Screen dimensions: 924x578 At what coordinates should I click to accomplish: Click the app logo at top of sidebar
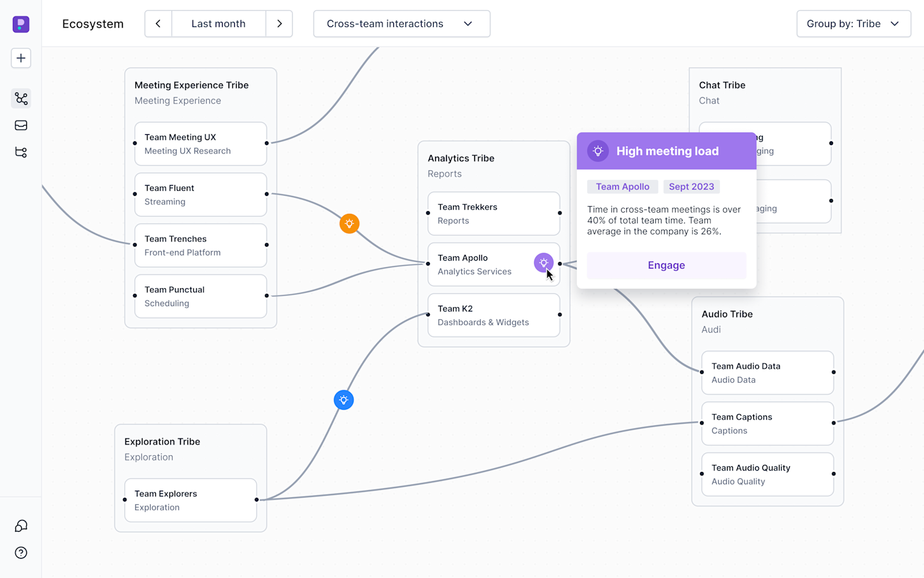(21, 24)
